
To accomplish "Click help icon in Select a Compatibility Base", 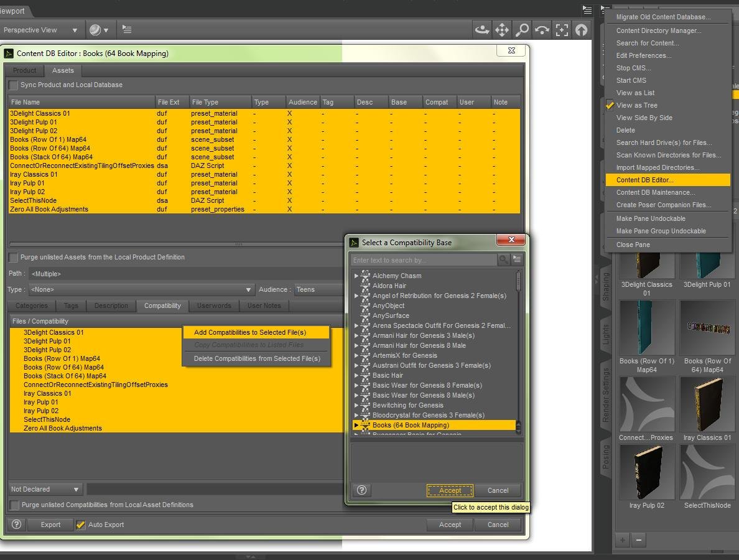I will (361, 490).
